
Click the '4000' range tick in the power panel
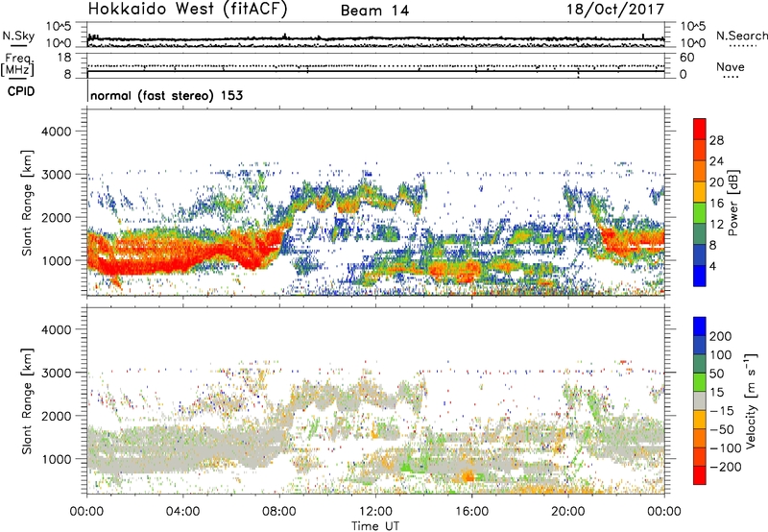point(57,132)
